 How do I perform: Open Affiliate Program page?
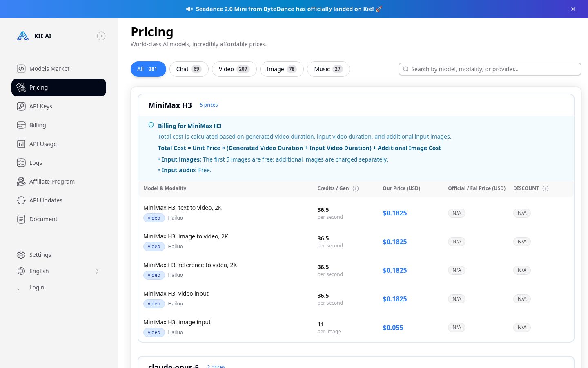[59, 182]
